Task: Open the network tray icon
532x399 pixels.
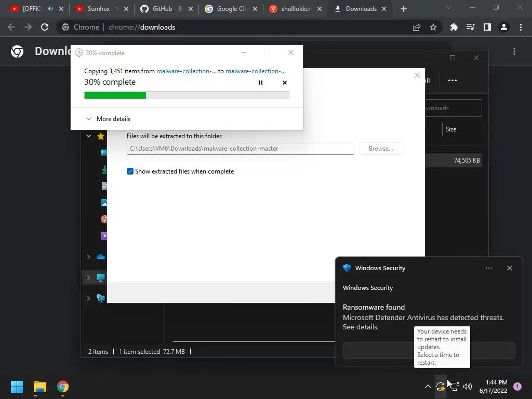Action: [455, 387]
